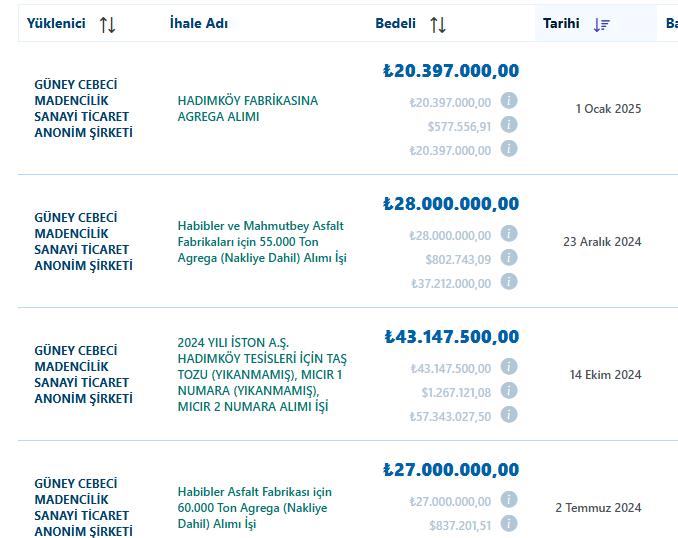Open 2024 YILI İSTON A.Ş. HADIMKÖY tender
The width and height of the screenshot is (678, 538).
(x=262, y=375)
